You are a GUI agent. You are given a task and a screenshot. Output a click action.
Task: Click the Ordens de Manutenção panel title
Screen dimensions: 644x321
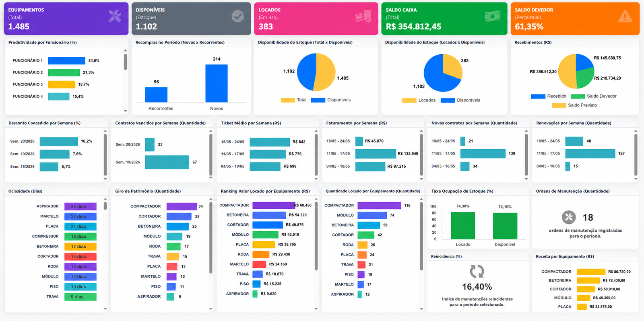[573, 191]
